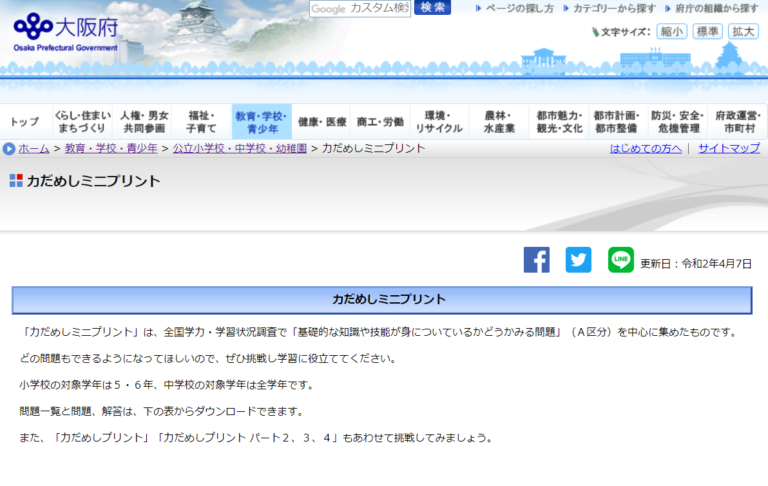Image resolution: width=768 pixels, height=486 pixels.
Task: Click inside the Google custom search field
Action: (360, 8)
